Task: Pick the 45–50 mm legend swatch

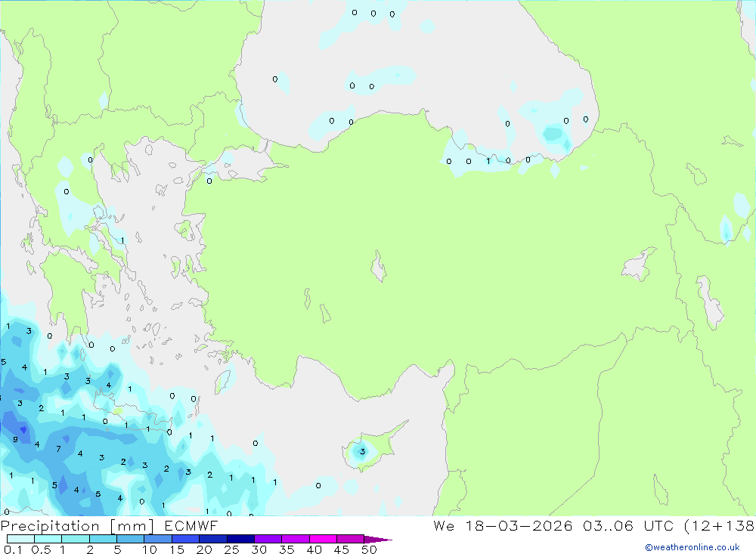Action: (x=350, y=539)
